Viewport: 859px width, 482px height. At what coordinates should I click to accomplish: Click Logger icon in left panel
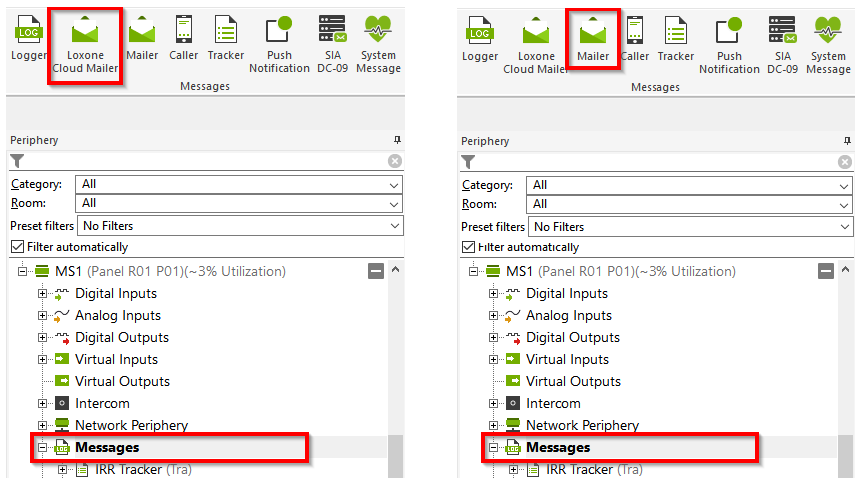click(x=28, y=37)
